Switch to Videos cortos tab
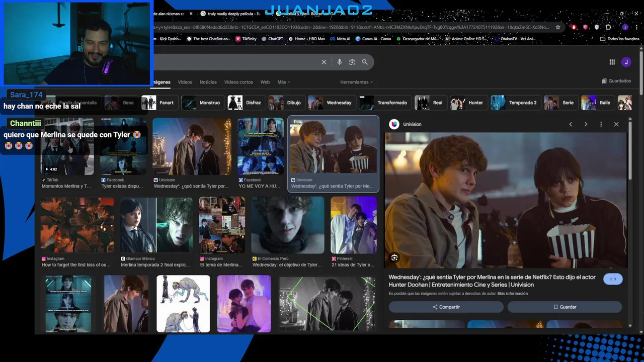644x362 pixels. pyautogui.click(x=238, y=82)
